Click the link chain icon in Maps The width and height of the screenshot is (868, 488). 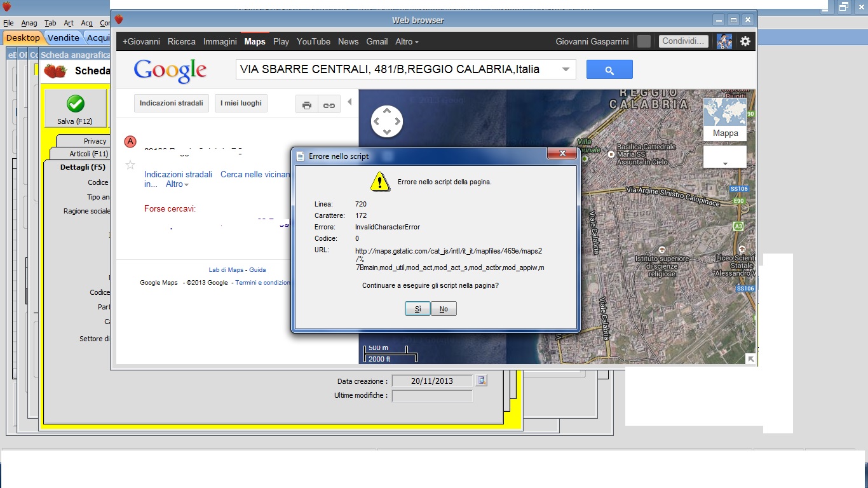[329, 105]
